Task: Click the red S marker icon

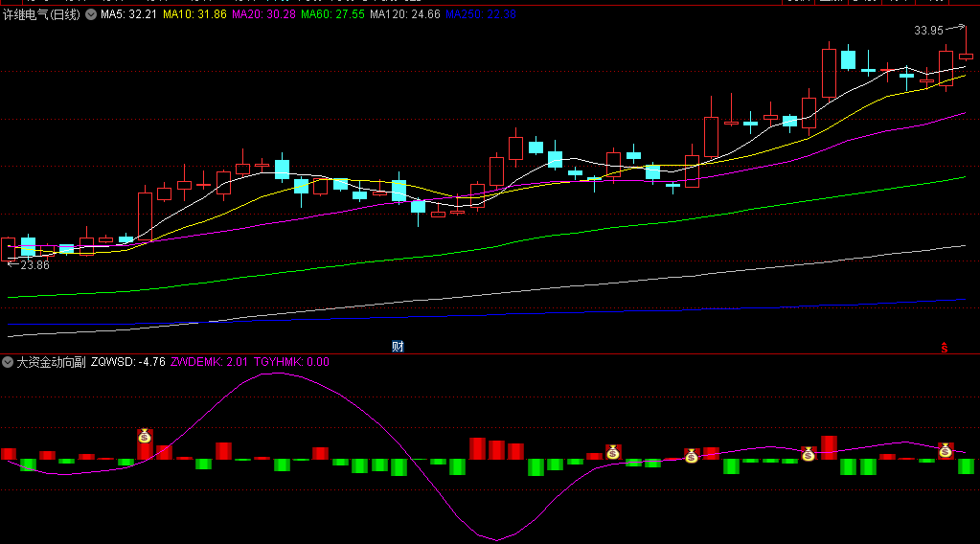Action: pos(945,348)
